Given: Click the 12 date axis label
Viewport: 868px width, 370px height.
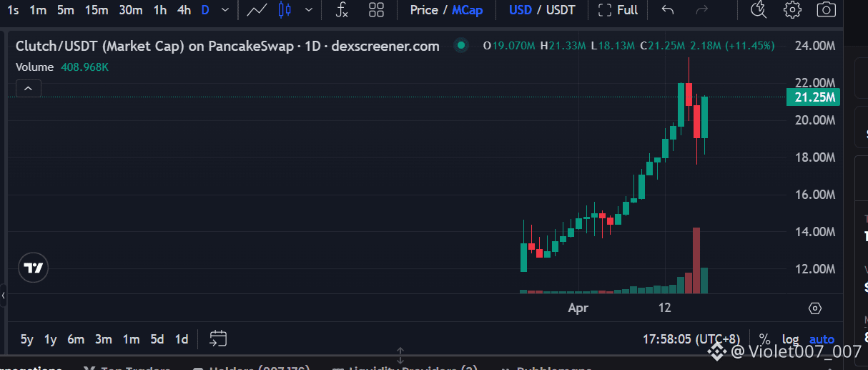Looking at the screenshot, I should click(665, 308).
